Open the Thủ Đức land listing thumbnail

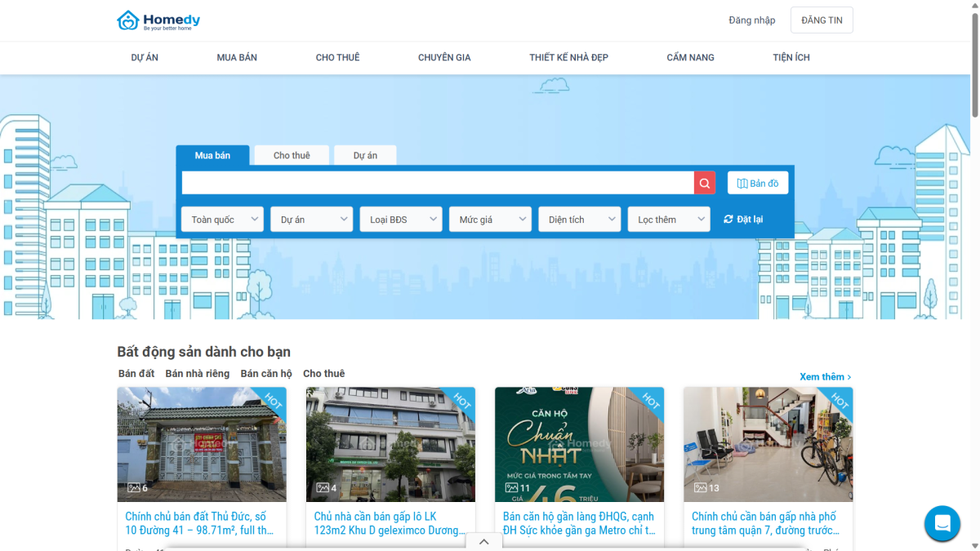pyautogui.click(x=202, y=444)
